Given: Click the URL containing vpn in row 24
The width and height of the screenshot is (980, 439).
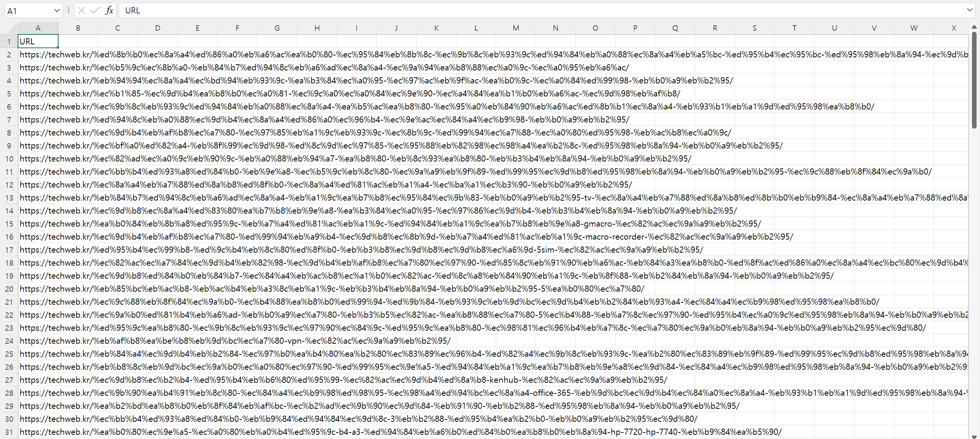Looking at the screenshot, I should (235, 341).
